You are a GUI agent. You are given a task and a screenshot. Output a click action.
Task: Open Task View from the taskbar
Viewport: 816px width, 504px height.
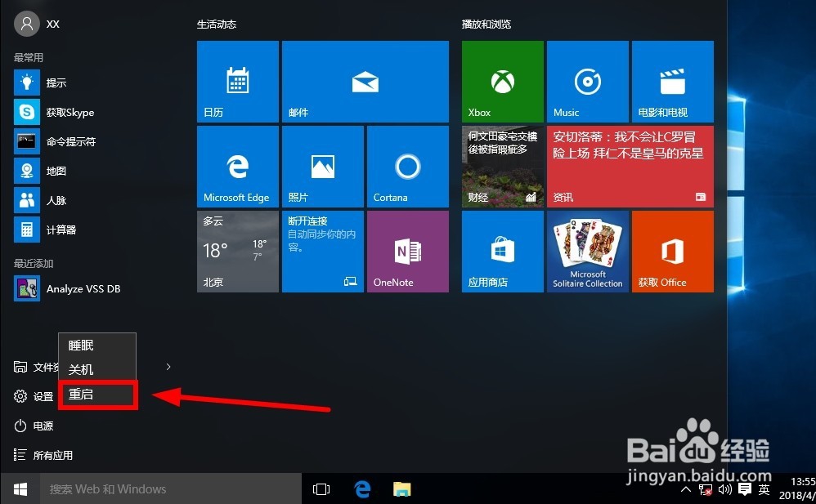[321, 489]
